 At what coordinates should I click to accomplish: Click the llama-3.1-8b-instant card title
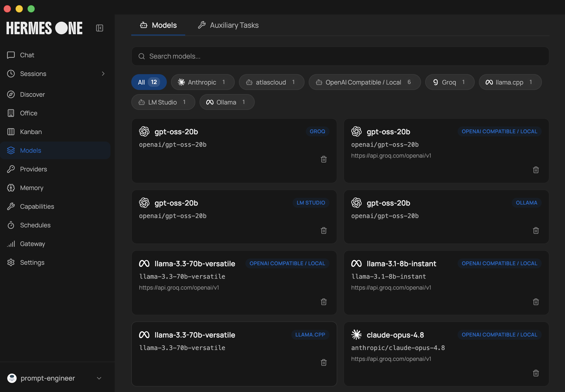[402, 264]
